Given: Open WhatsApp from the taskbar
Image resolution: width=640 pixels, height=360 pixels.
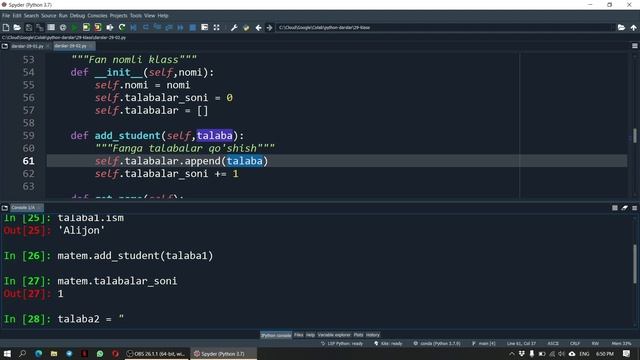Looking at the screenshot, I should pos(100,353).
